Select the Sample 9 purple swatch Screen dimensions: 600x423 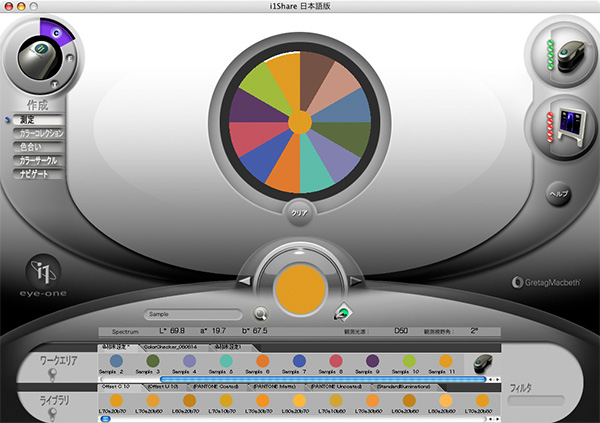pos(372,361)
